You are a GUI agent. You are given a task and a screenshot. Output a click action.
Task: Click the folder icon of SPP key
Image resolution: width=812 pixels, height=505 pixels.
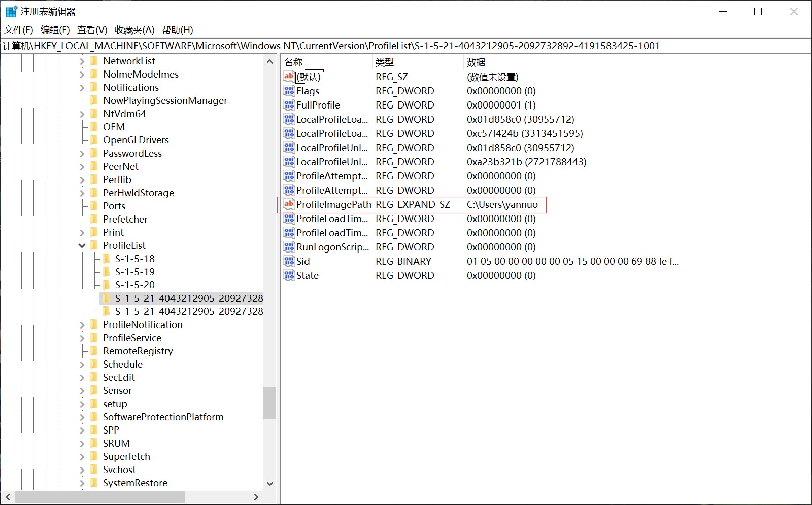pyautogui.click(x=94, y=430)
